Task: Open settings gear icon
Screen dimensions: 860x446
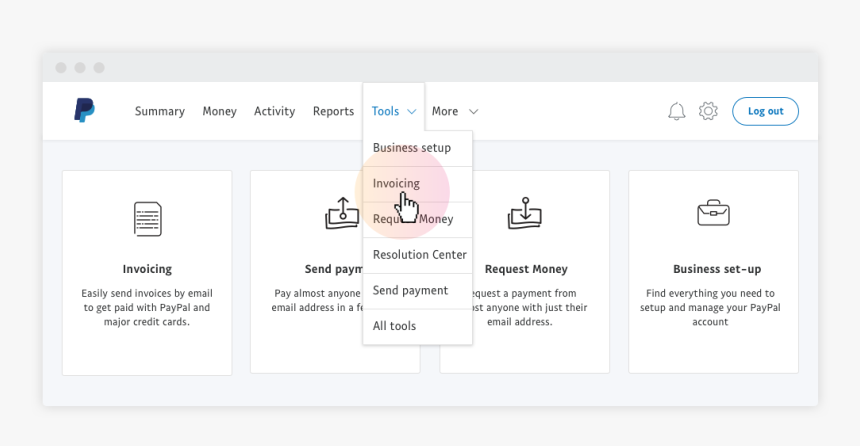Action: pos(708,111)
